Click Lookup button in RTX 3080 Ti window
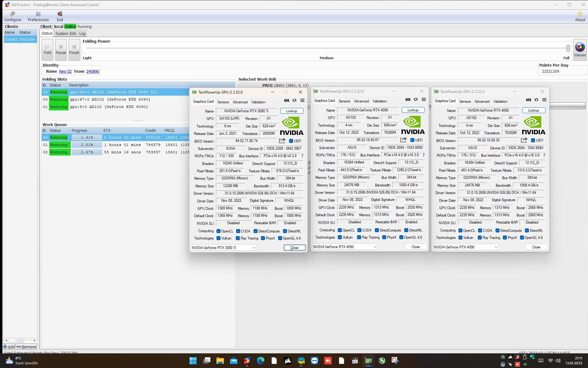 point(292,111)
